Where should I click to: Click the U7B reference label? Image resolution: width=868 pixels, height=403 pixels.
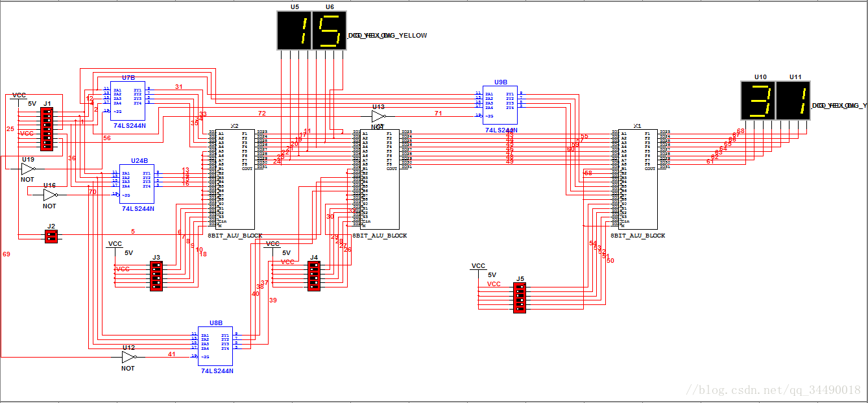[128, 77]
